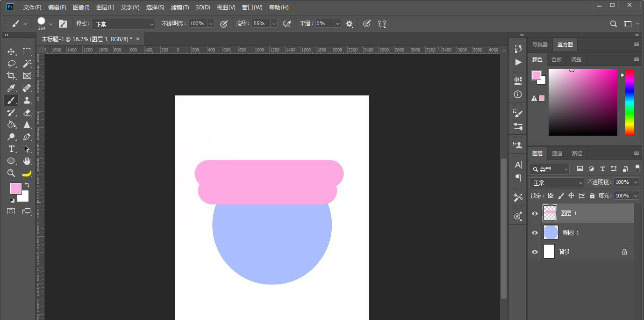
Task: Select the Crop tool
Action: [11, 76]
